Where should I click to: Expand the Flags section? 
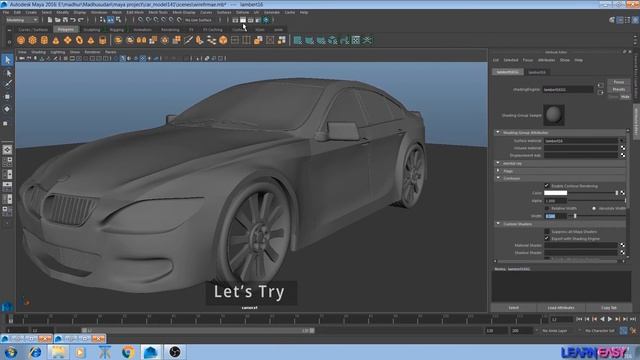point(498,171)
